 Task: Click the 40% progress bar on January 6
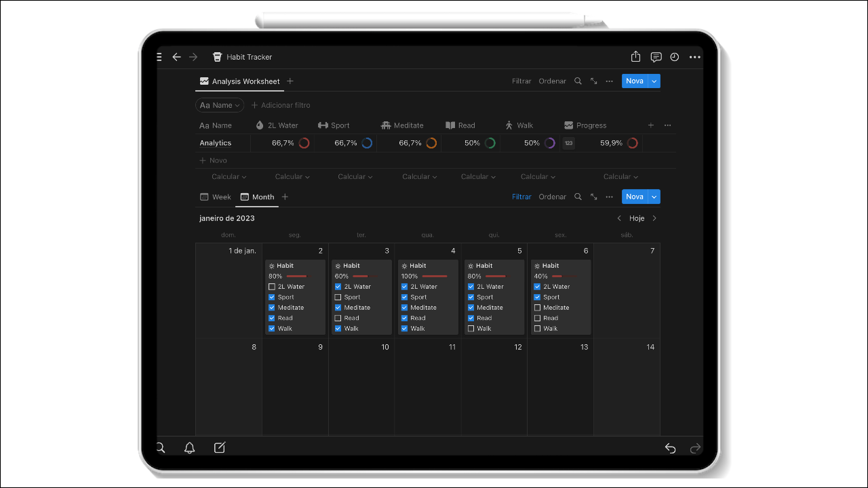566,277
